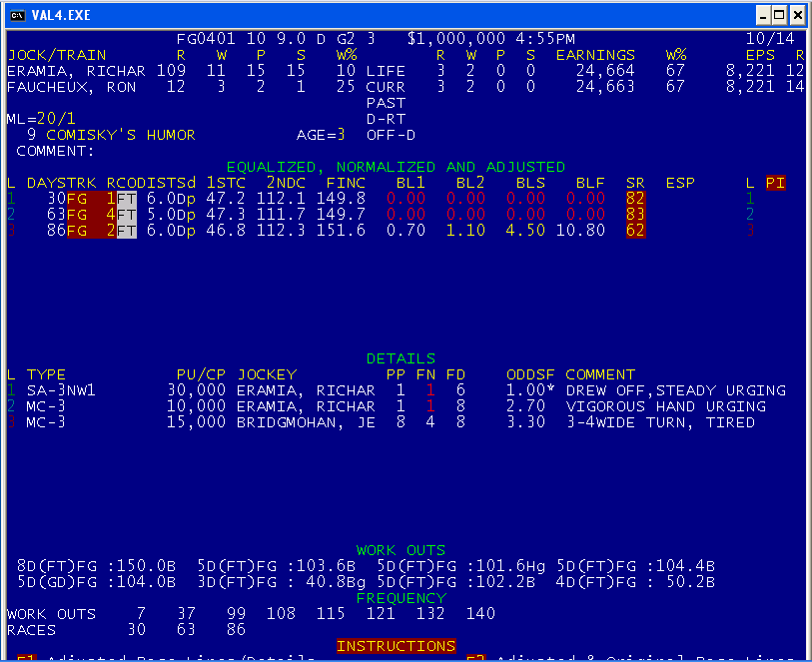Click the COMMENT: label
812x662 pixels.
pyautogui.click(x=55, y=151)
